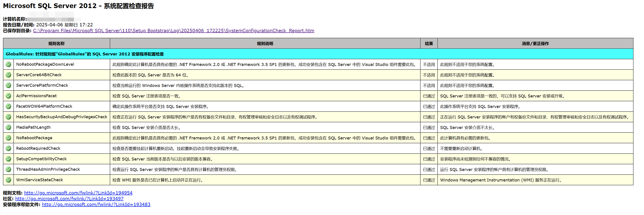Click the rule name SetupCompatibilityCheck
The width and height of the screenshot is (644, 215).
42,159
